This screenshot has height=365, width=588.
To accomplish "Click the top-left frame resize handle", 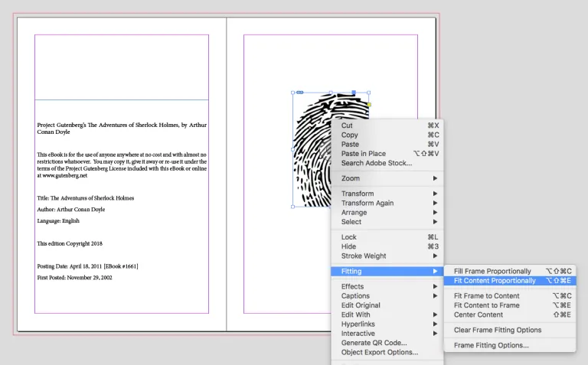I will (x=293, y=93).
